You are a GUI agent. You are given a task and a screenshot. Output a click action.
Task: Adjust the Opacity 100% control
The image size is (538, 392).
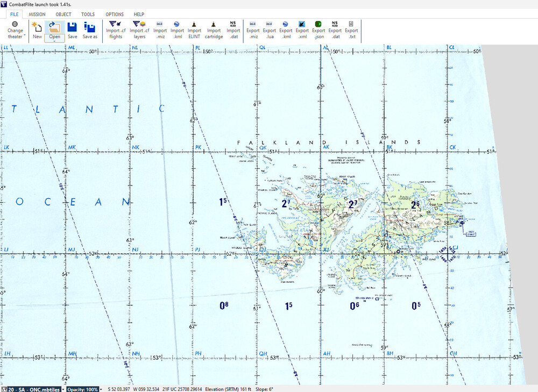tap(84, 389)
